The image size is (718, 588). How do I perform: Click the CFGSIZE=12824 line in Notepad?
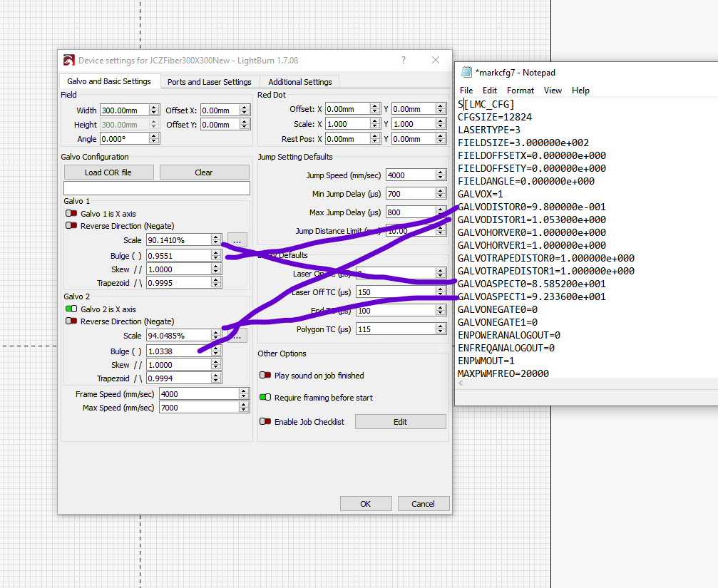coord(495,117)
